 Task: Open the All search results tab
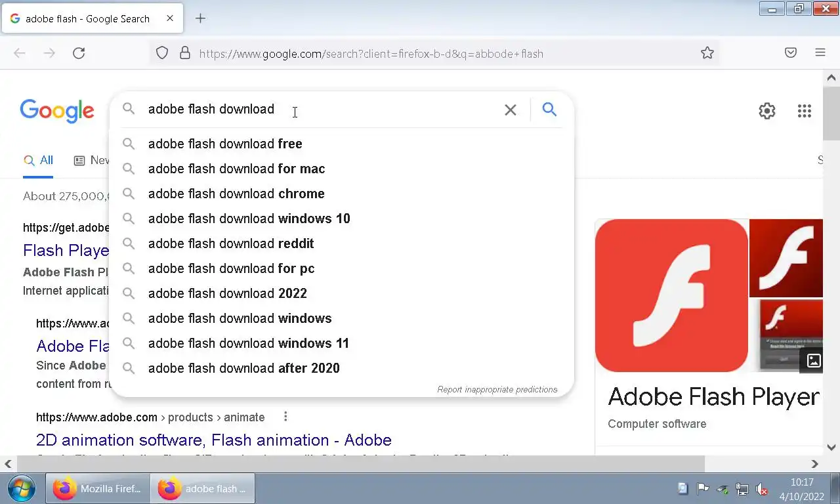coord(38,160)
